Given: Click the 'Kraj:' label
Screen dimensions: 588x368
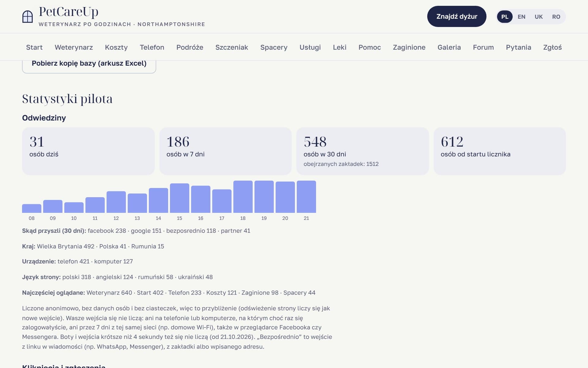Looking at the screenshot, I should pos(28,246).
